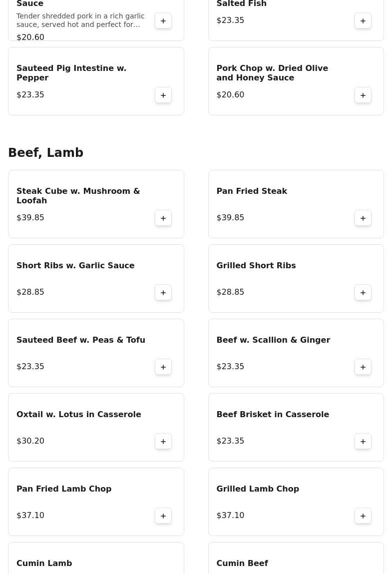Add Sauteed Pig Intestine w. Pepper to cart
392x574 pixels.
coord(163,95)
